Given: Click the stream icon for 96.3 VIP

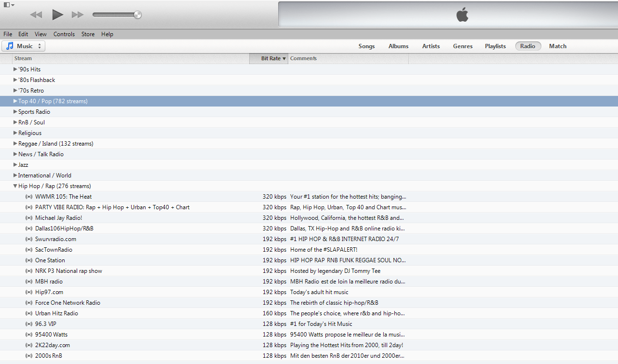Looking at the screenshot, I should [29, 324].
